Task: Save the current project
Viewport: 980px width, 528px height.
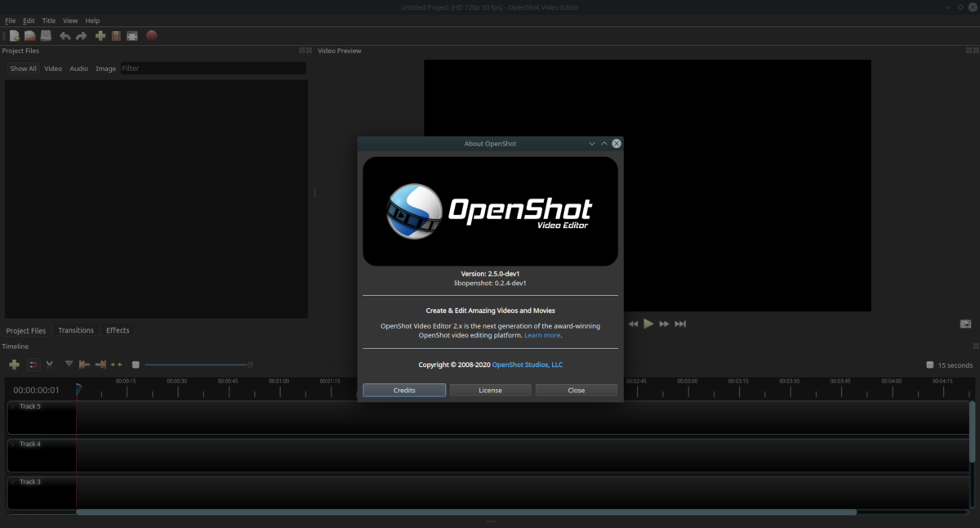Action: [46, 35]
